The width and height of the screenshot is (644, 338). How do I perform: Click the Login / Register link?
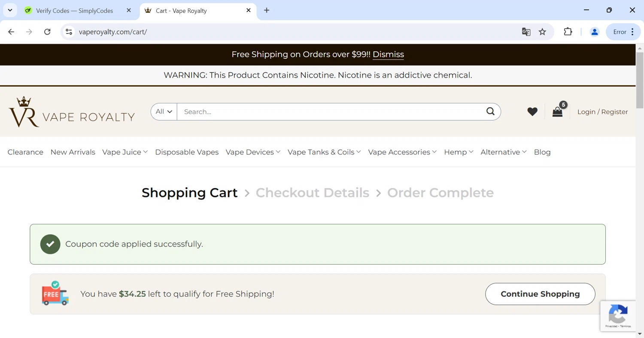pyautogui.click(x=602, y=112)
